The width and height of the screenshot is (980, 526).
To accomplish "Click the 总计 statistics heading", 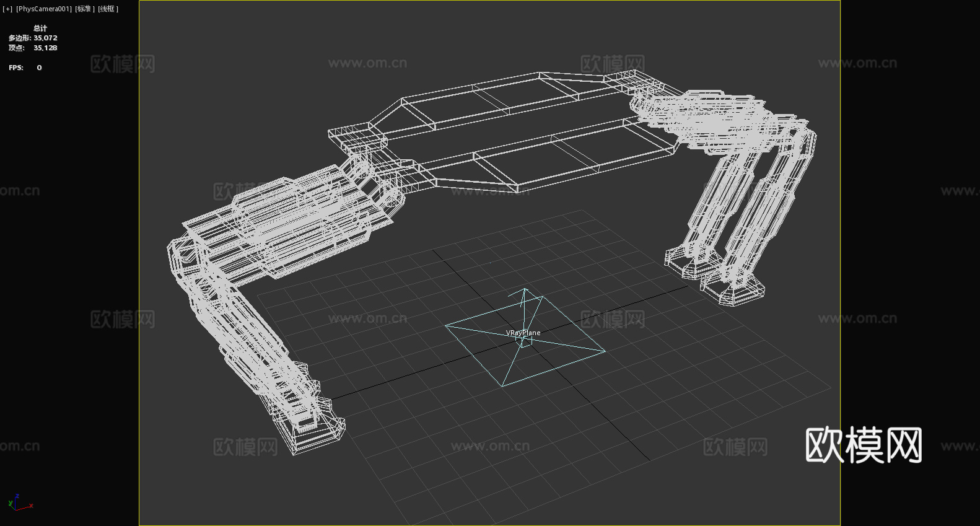I will click(40, 28).
